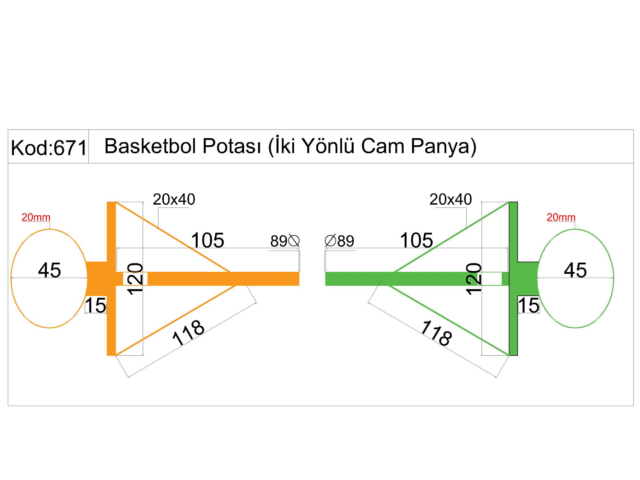Click the right 20x40 dimension label
Viewport: 640px width, 480px height.
(x=451, y=199)
